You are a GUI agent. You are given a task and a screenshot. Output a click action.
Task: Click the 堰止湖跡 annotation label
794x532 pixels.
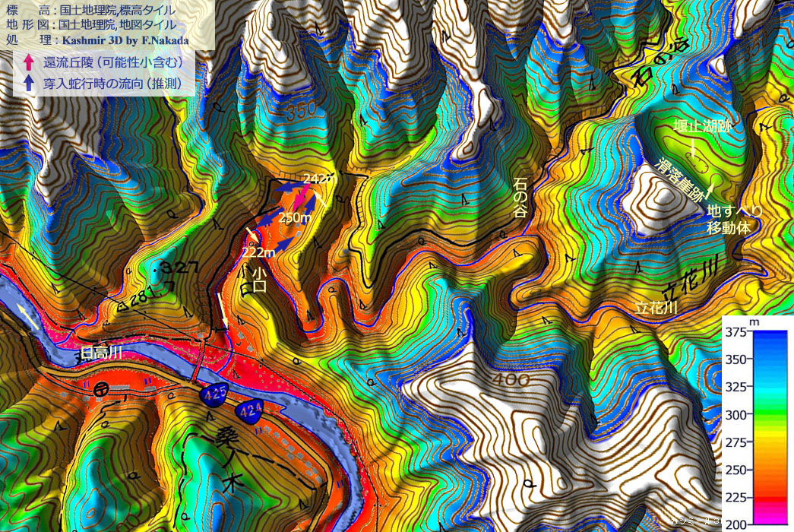pyautogui.click(x=702, y=127)
